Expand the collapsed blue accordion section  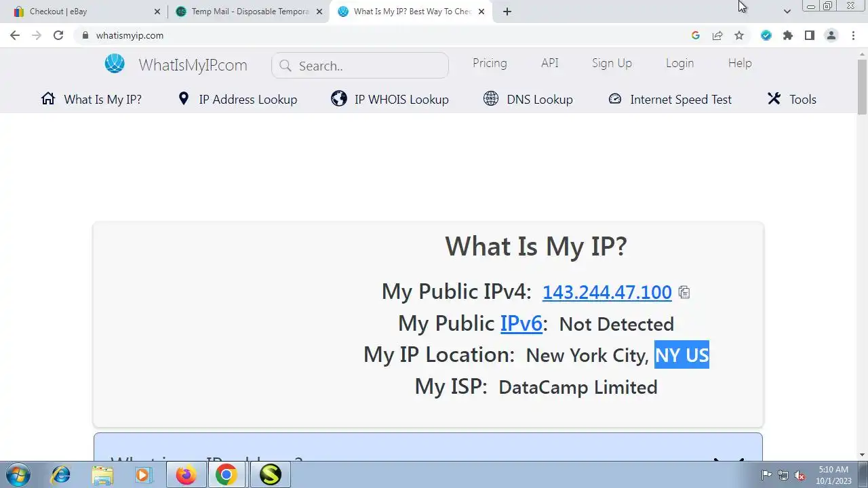(x=428, y=448)
